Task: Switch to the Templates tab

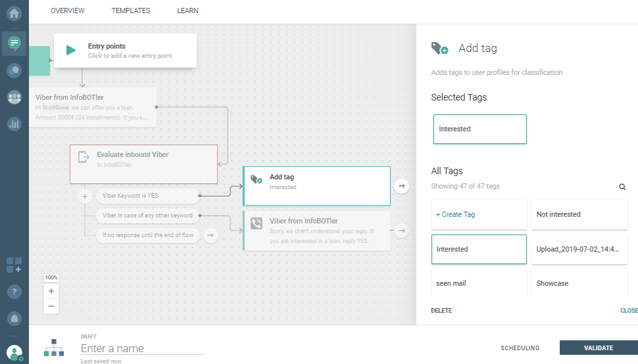Action: click(131, 11)
